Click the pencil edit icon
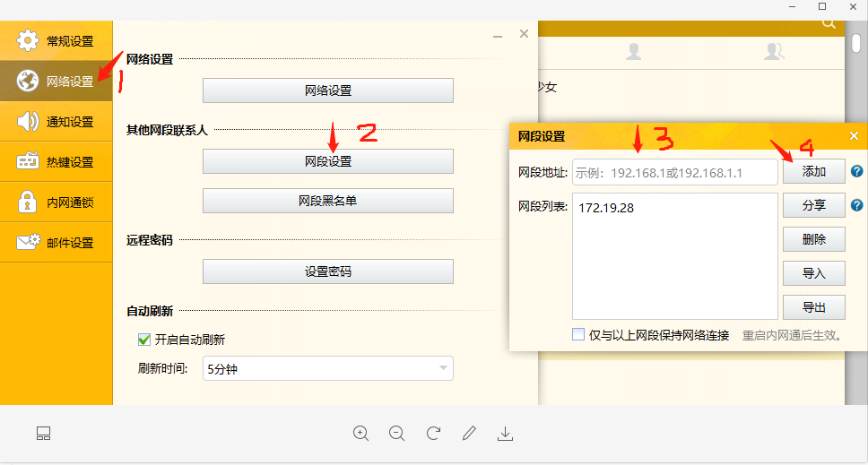868x465 pixels. pos(470,433)
